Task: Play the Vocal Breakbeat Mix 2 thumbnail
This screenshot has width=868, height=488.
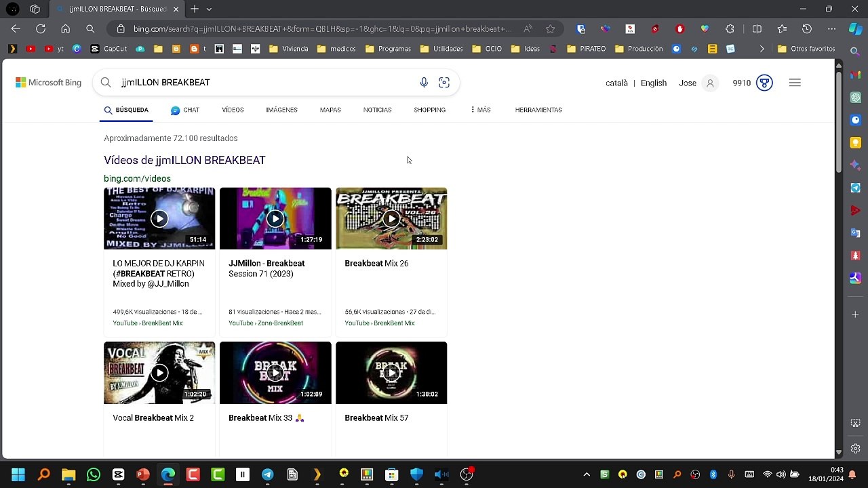Action: pyautogui.click(x=159, y=373)
